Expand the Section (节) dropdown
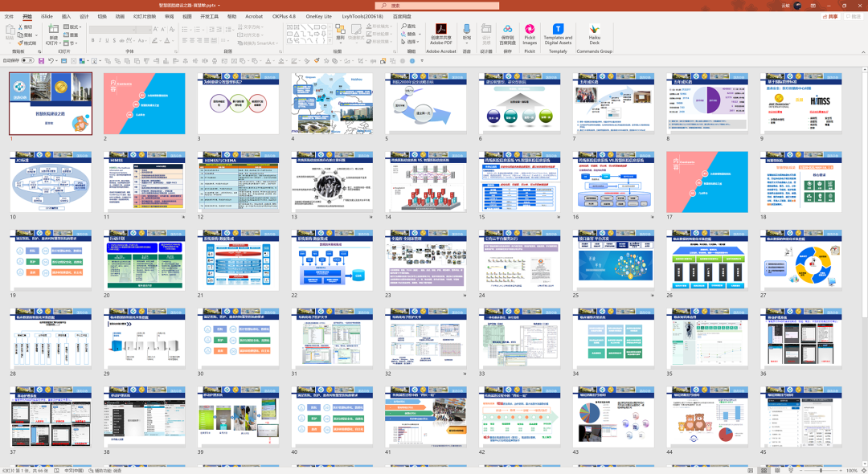Image resolution: width=868 pixels, height=474 pixels. (x=70, y=43)
